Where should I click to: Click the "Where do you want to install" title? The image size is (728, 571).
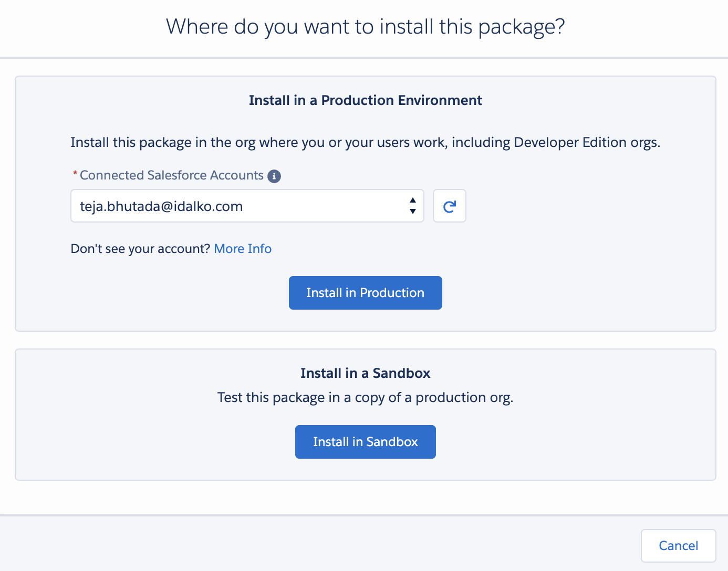(365, 27)
